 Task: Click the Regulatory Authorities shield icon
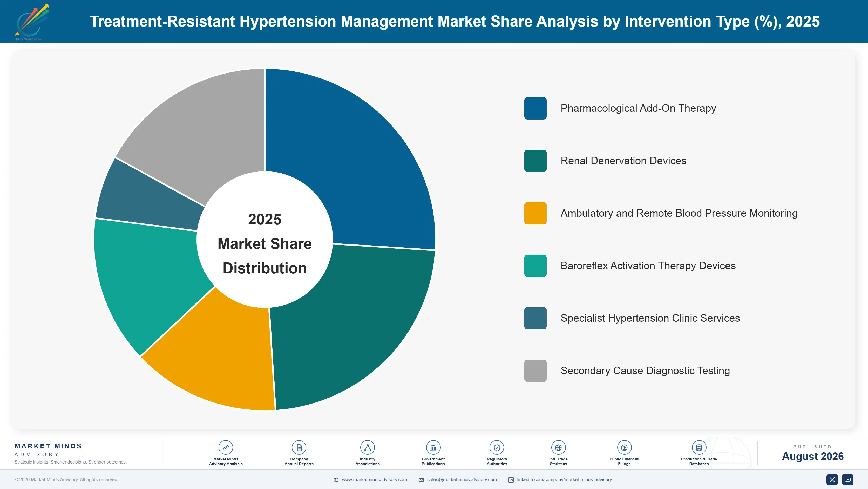[x=497, y=447]
